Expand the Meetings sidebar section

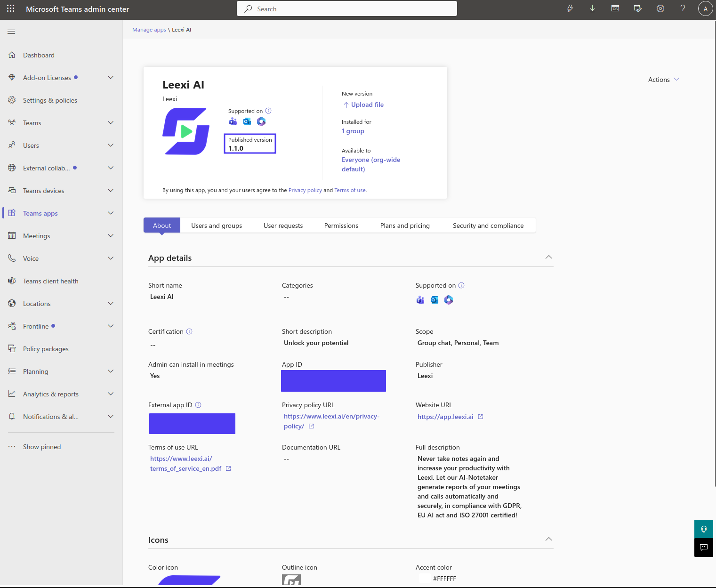click(111, 236)
